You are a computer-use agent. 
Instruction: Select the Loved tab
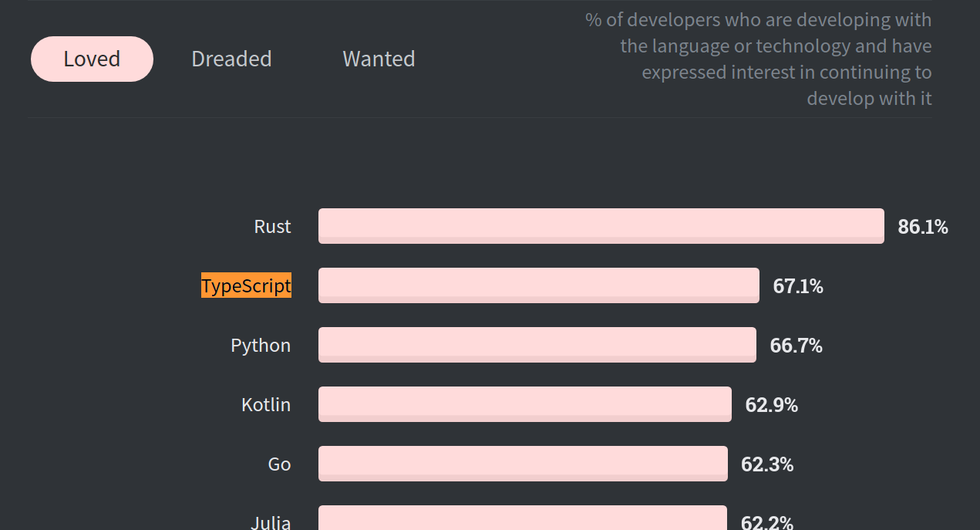coord(92,59)
